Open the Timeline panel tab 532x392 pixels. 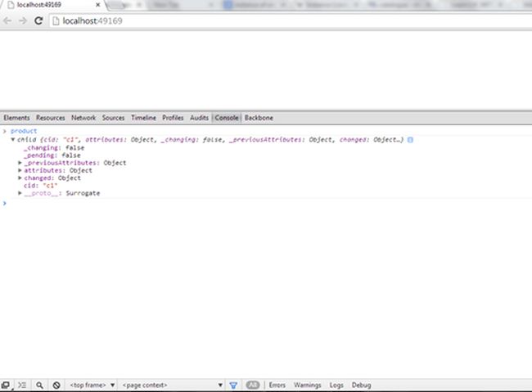point(143,118)
